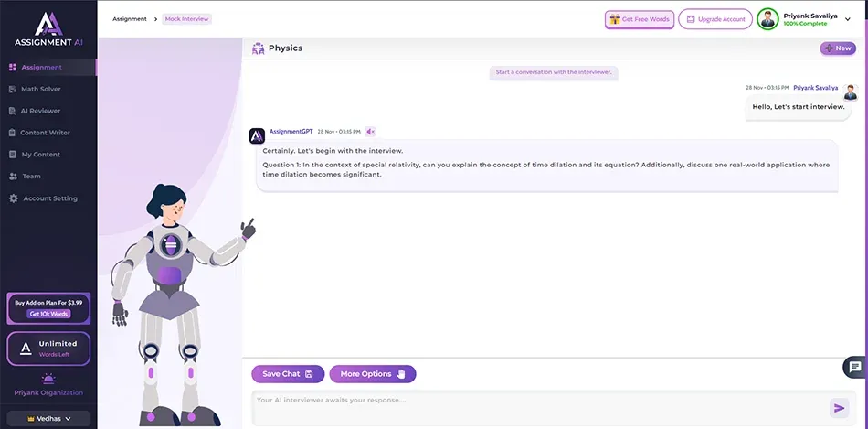The image size is (868, 429).
Task: Expand the Vedhas organization selector
Action: click(x=49, y=419)
